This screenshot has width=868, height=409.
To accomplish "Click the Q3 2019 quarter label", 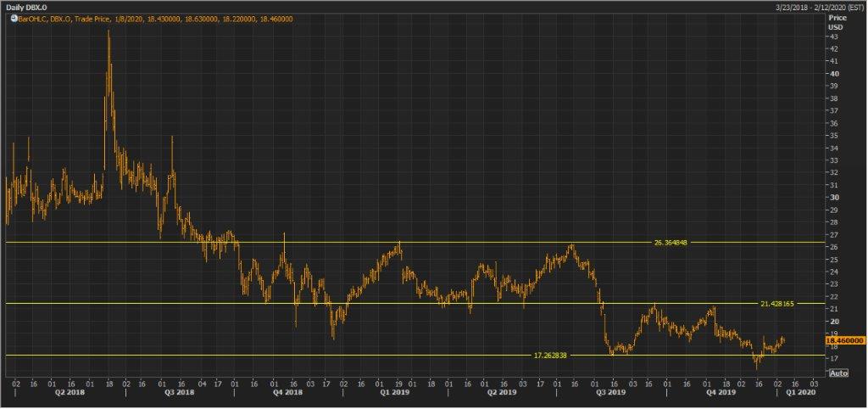I will tap(612, 392).
